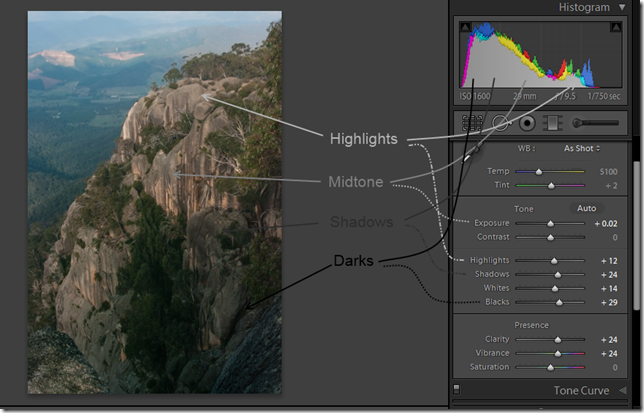Image resolution: width=644 pixels, height=413 pixels.
Task: Click the Vibrance value +24
Action: point(609,353)
